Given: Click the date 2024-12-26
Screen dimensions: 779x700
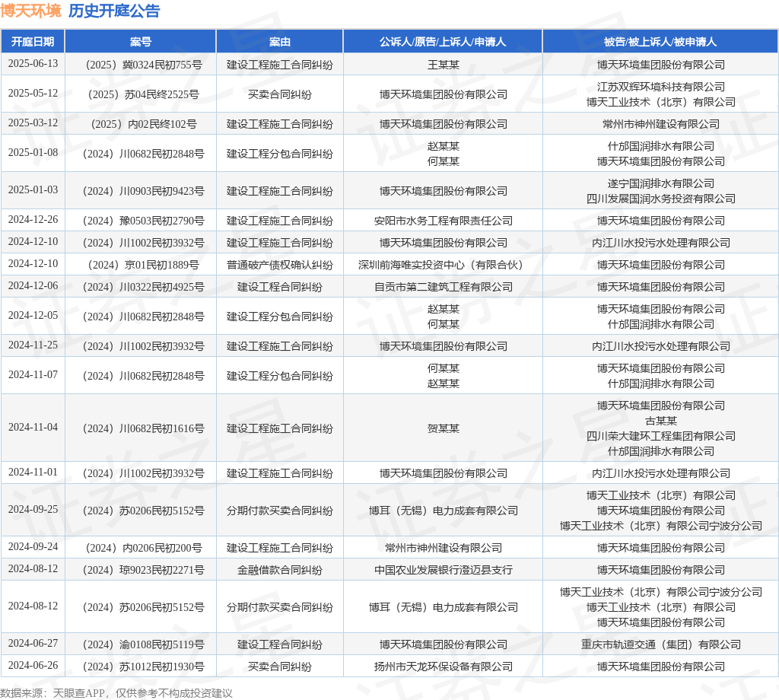Looking at the screenshot, I should click(x=33, y=220).
